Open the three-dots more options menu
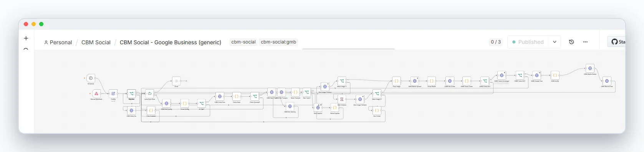The image size is (644, 152). (x=585, y=42)
